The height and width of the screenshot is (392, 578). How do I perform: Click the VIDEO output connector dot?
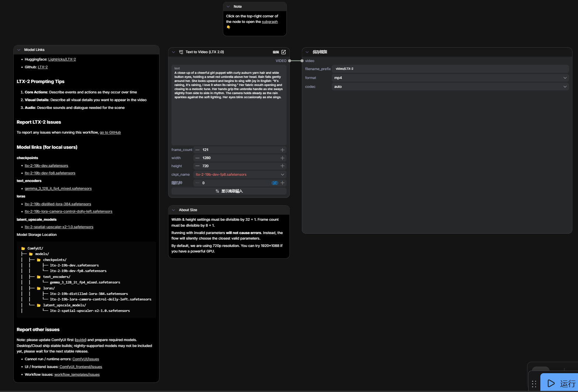(x=290, y=61)
